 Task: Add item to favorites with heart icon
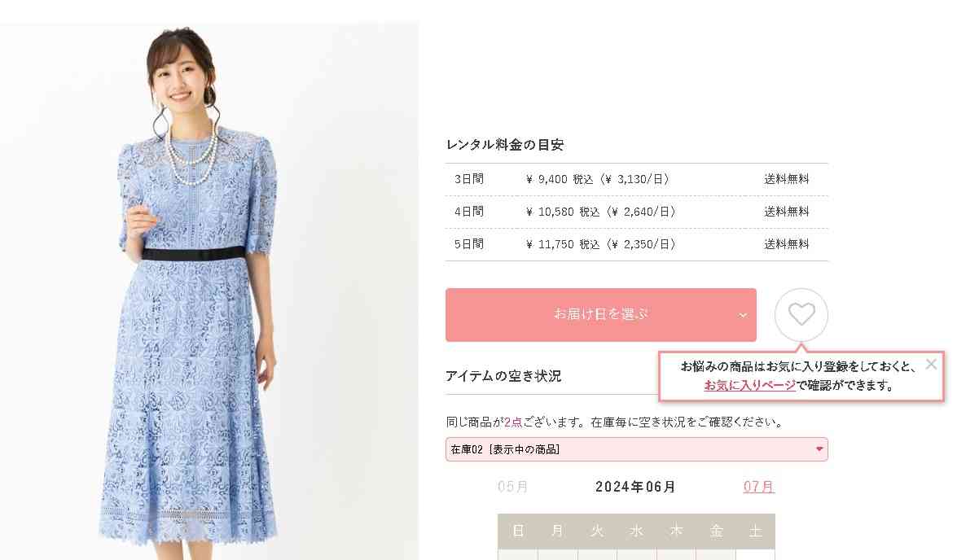[801, 315]
